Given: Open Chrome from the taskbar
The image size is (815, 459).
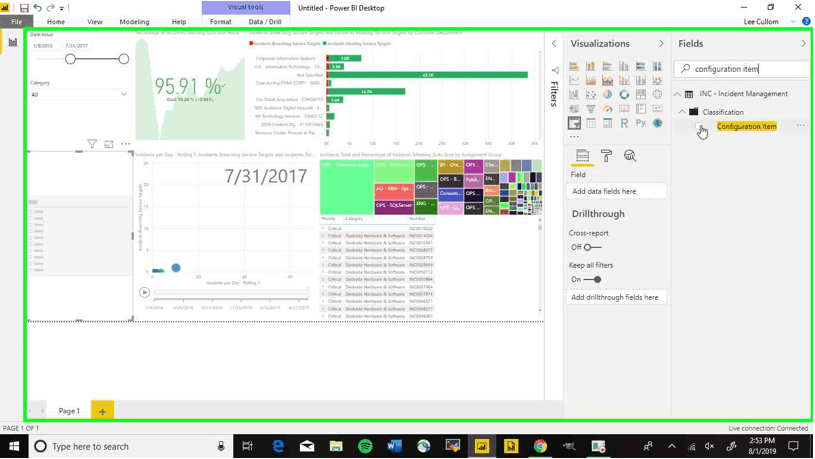Looking at the screenshot, I should (x=540, y=446).
